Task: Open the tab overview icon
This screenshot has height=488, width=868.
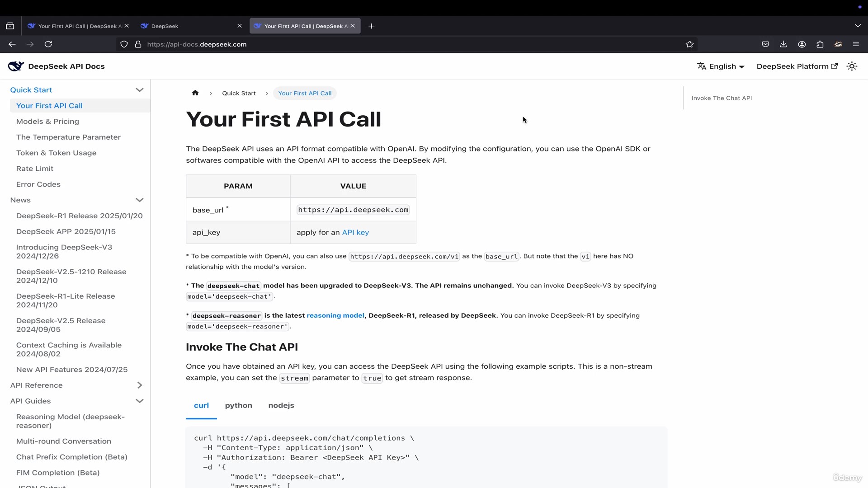Action: click(x=10, y=26)
